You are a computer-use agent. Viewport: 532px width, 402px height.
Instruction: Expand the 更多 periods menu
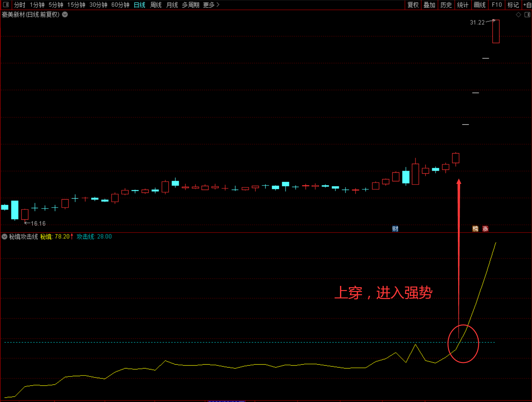click(211, 5)
